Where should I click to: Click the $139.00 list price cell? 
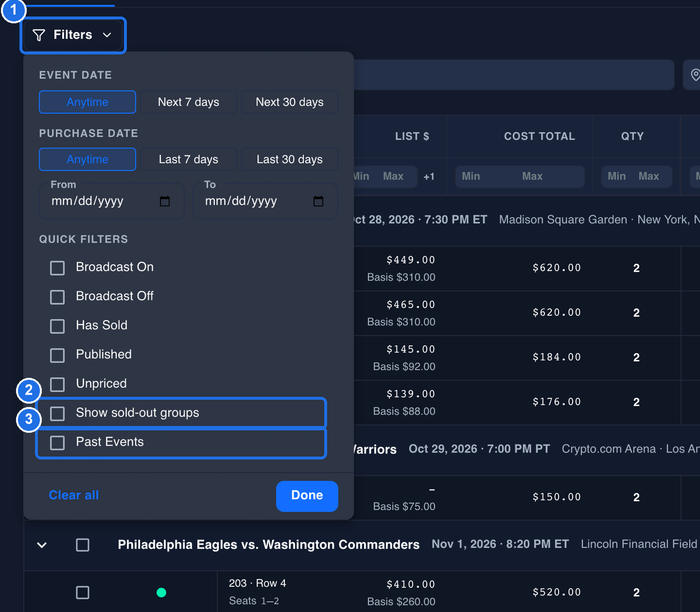411,395
